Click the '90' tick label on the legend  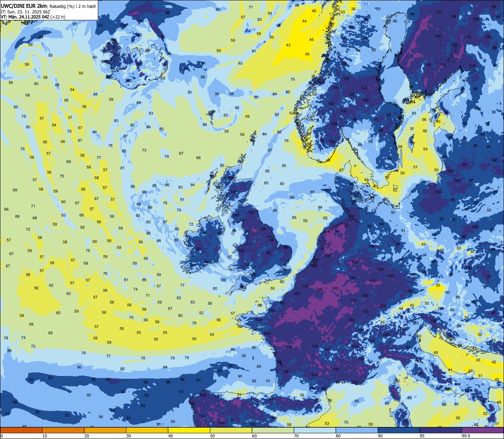pos(380,436)
